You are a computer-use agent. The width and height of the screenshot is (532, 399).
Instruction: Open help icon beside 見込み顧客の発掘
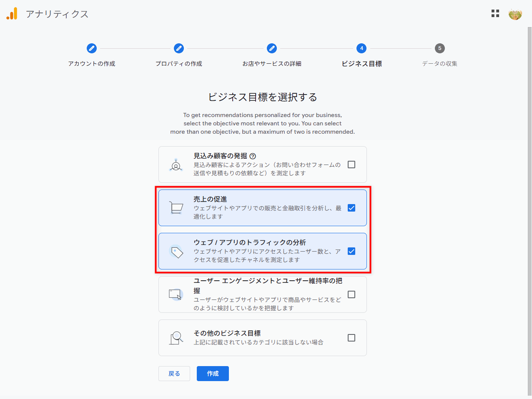[x=253, y=156]
